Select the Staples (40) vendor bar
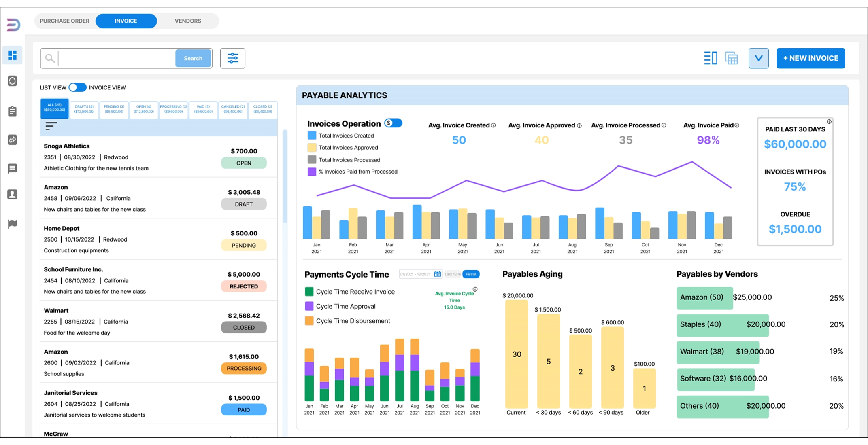The width and height of the screenshot is (868, 445). coord(723,325)
